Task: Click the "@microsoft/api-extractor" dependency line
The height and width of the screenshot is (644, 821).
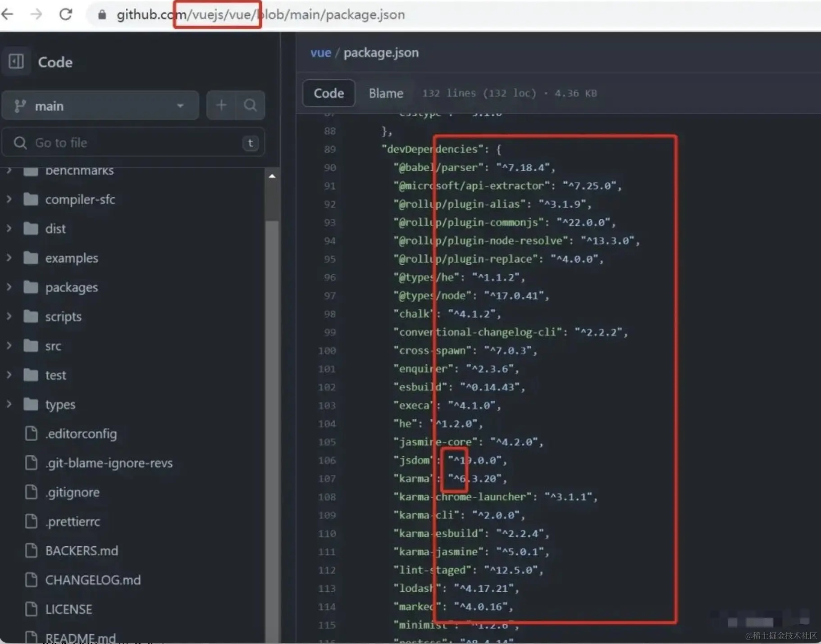Action: [x=507, y=186]
